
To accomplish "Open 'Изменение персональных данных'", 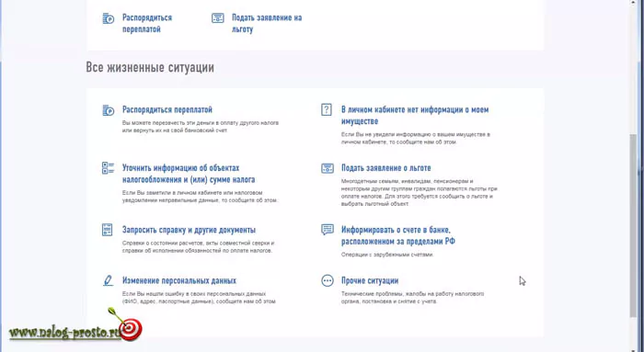I will [x=179, y=281].
